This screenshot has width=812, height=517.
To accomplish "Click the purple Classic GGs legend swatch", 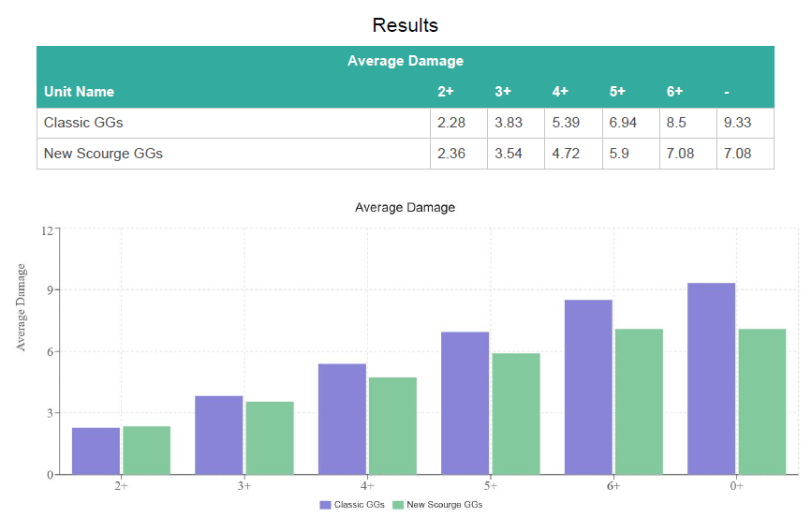I will tap(325, 505).
